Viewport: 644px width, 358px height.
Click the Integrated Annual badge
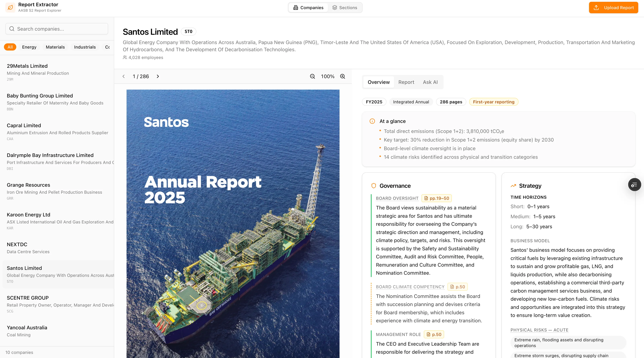(411, 102)
